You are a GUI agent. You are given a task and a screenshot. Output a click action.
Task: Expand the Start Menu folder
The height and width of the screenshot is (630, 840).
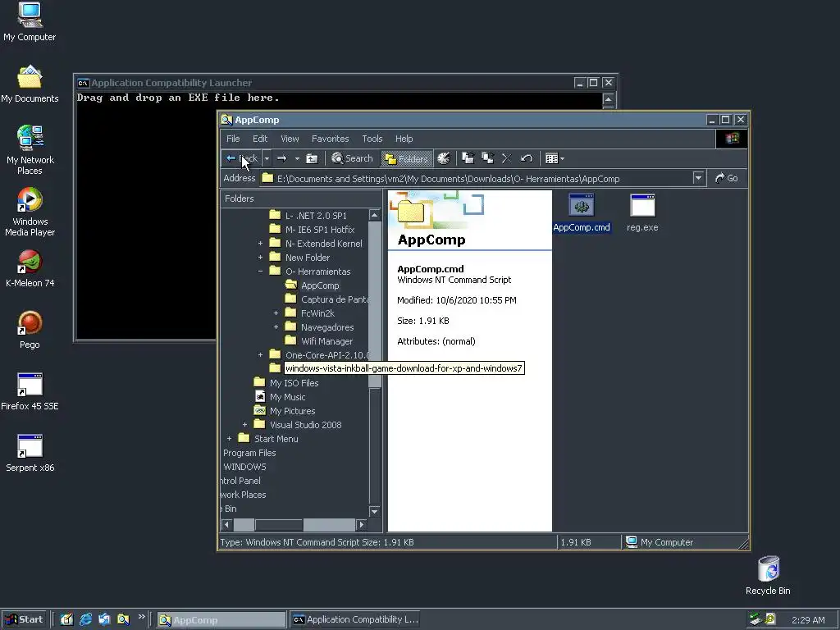[x=230, y=438]
